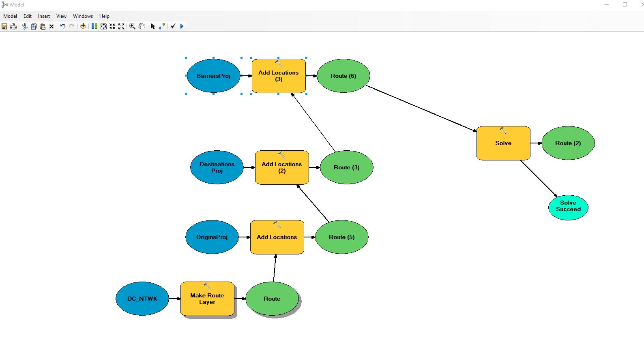The image size is (644, 361).
Task: Maximize the Model window
Action: click(x=625, y=4)
